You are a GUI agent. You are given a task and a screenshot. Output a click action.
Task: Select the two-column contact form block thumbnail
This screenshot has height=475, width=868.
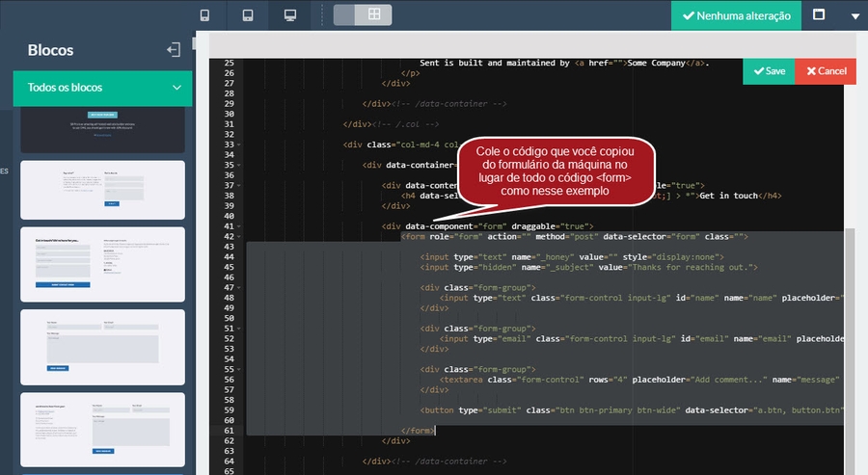pos(102,190)
